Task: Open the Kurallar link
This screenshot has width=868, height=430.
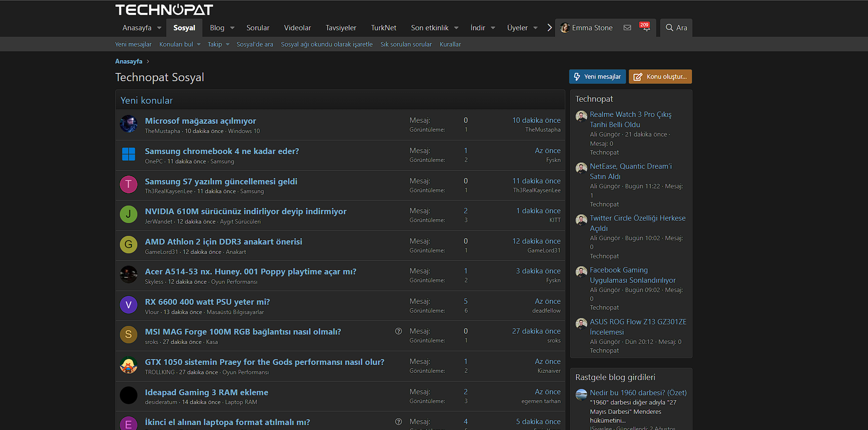Action: pyautogui.click(x=450, y=45)
